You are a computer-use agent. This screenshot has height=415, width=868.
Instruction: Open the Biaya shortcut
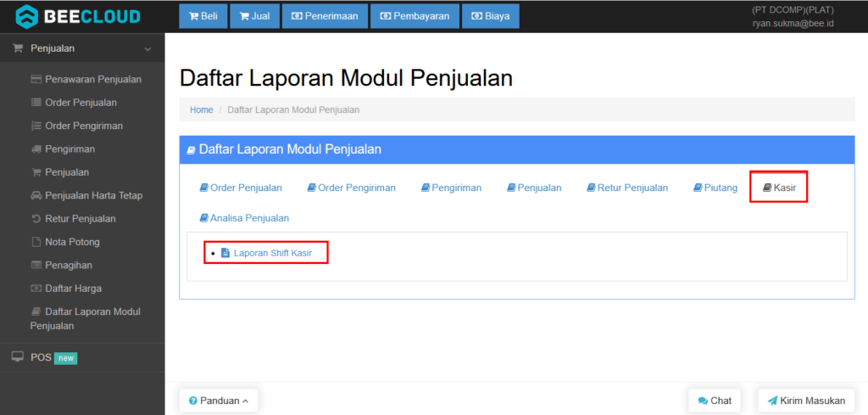point(491,16)
